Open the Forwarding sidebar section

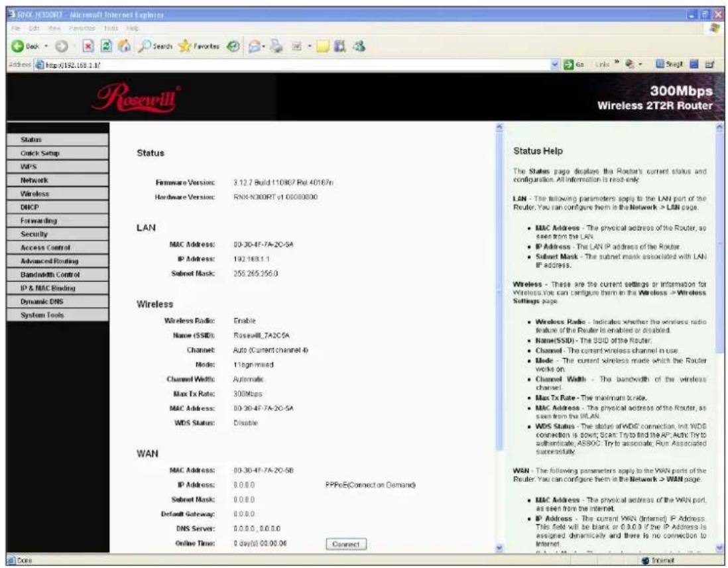(x=58, y=221)
